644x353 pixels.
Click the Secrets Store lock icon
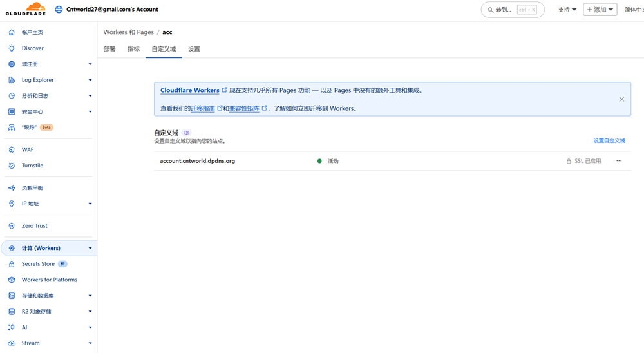coord(12,264)
